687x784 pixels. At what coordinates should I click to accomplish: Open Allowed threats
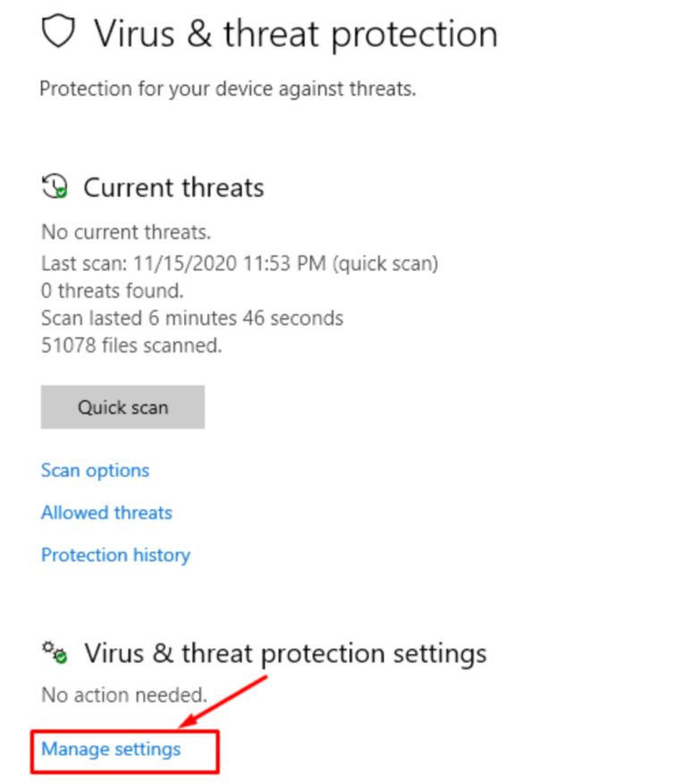(x=106, y=512)
